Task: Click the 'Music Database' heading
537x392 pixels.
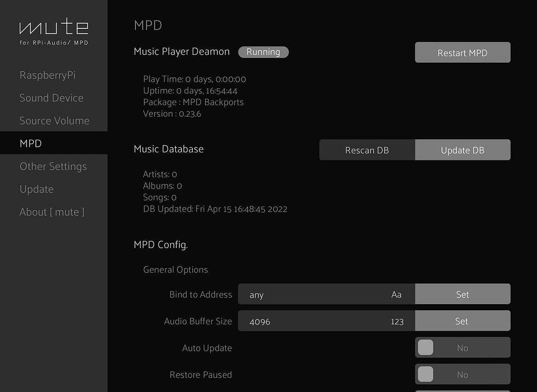Action: coord(168,149)
